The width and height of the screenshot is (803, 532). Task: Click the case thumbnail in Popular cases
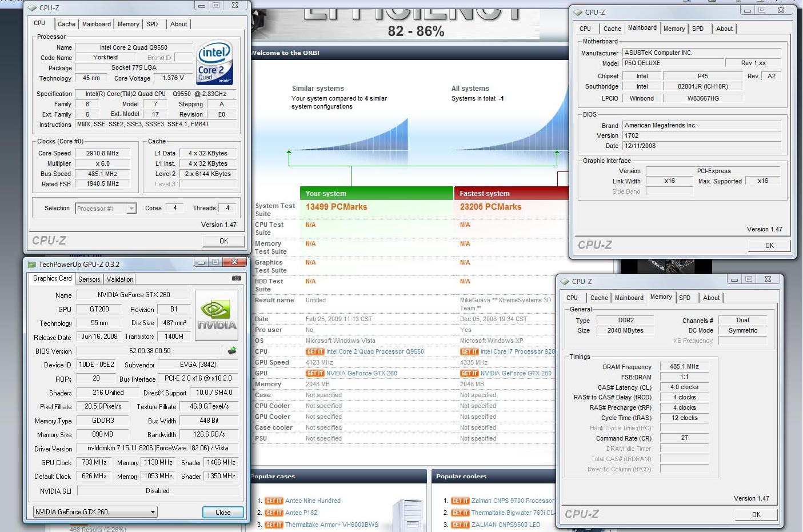pyautogui.click(x=408, y=514)
